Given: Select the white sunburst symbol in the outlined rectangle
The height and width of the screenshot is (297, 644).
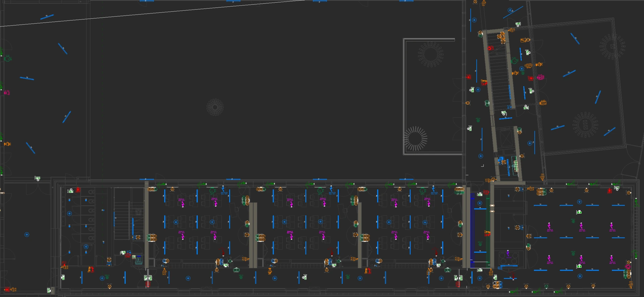Looking at the screenshot, I should coord(416,138).
